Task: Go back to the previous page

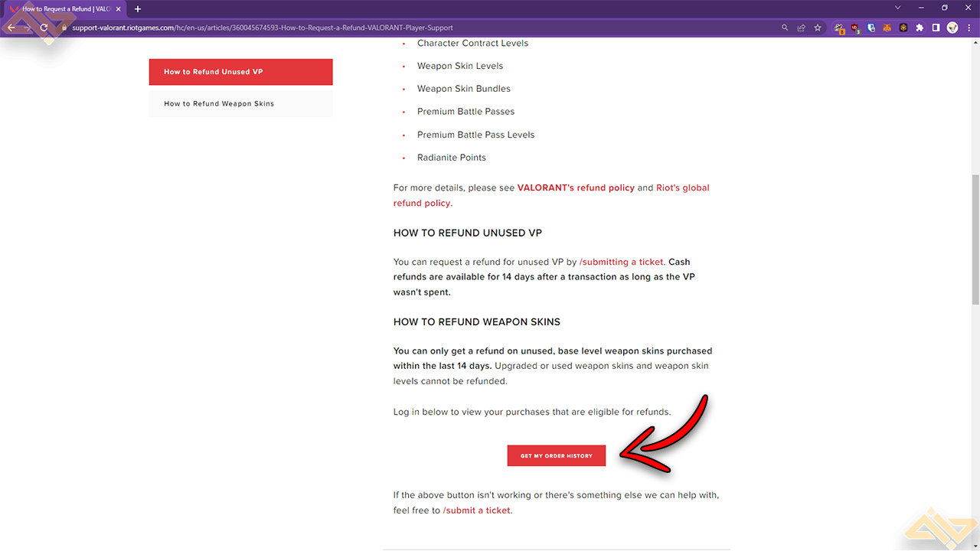Action: (11, 28)
